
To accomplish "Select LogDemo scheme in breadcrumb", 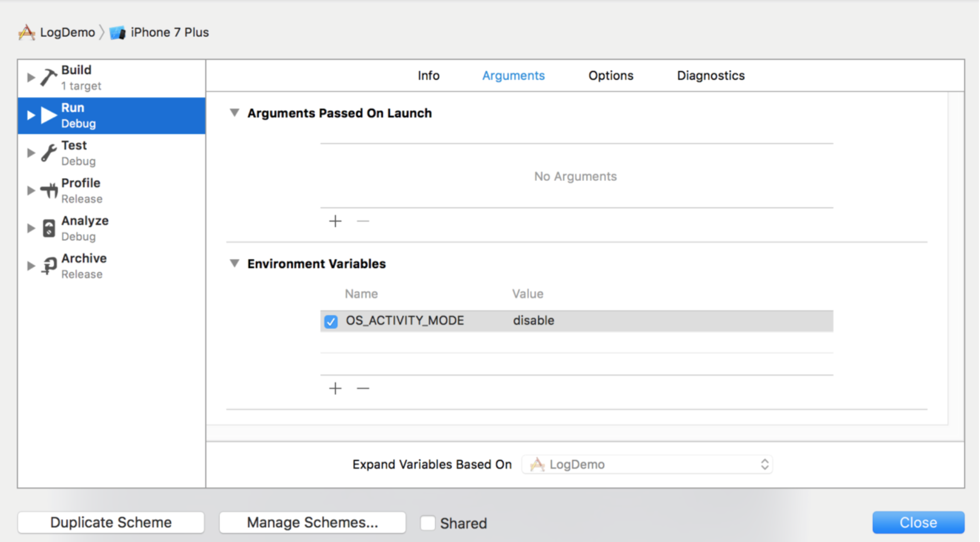I will (x=67, y=33).
